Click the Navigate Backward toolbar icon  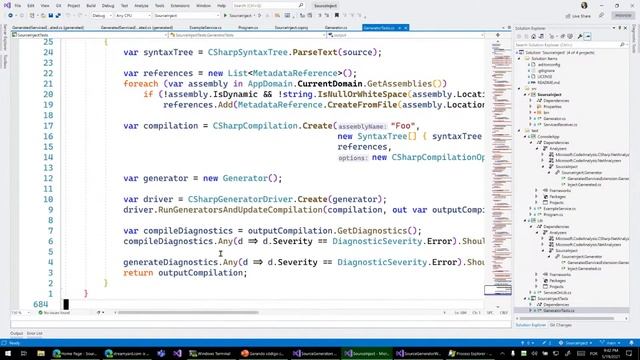(x=11, y=16)
